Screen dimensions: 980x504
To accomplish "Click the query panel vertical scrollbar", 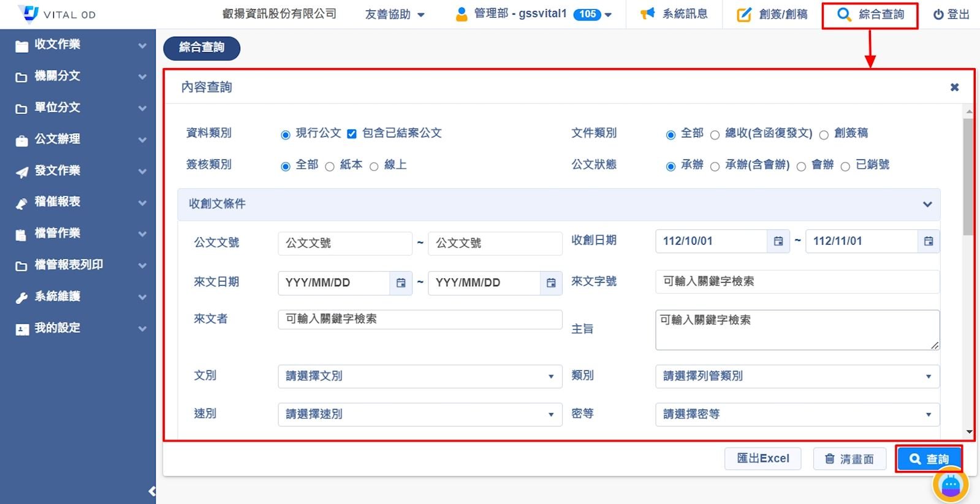I will coord(968,178).
